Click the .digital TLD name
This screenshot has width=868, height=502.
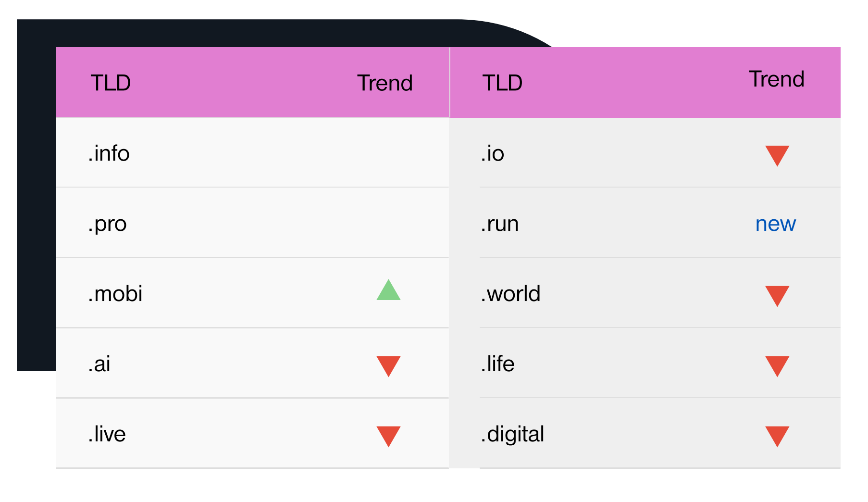pyautogui.click(x=512, y=434)
